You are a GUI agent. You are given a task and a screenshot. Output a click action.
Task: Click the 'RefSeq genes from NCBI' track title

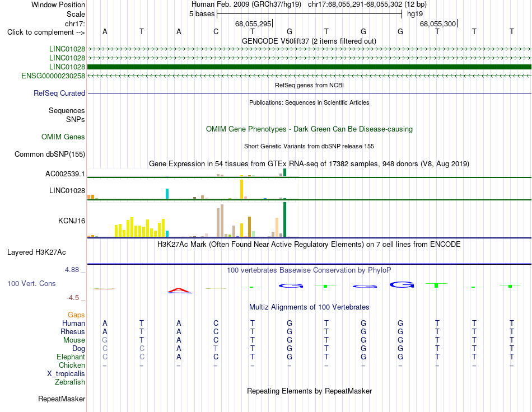pyautogui.click(x=310, y=86)
